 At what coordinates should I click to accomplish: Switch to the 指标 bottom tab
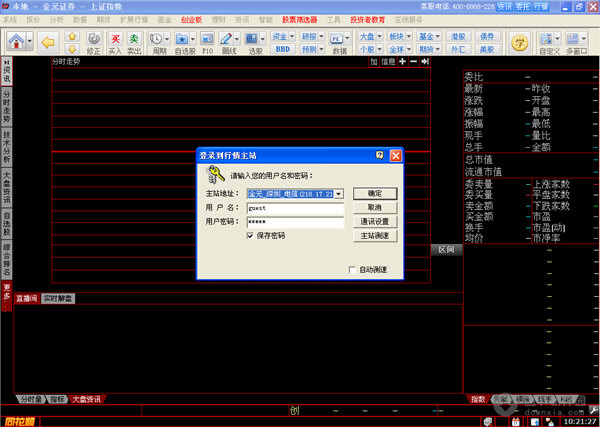point(57,399)
